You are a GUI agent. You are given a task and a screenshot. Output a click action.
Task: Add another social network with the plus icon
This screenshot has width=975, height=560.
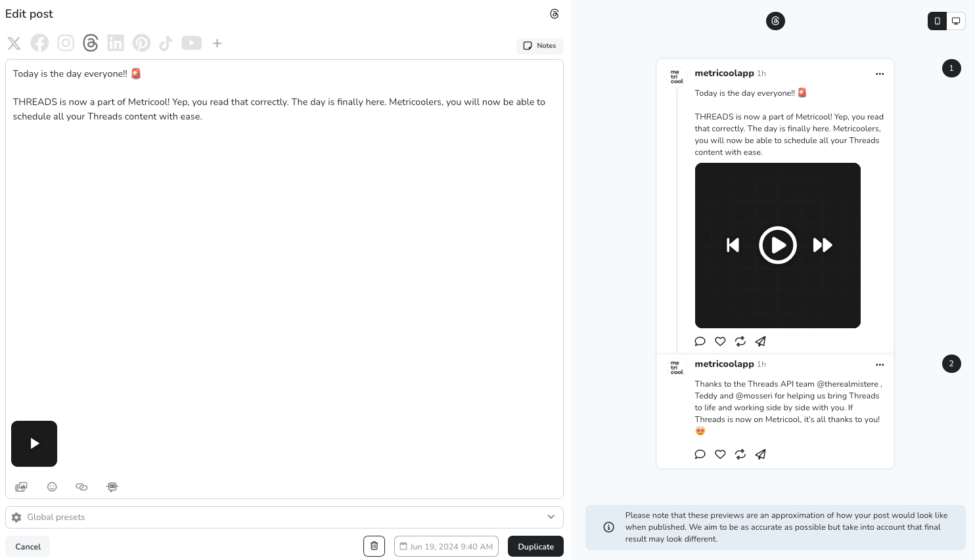coord(217,43)
